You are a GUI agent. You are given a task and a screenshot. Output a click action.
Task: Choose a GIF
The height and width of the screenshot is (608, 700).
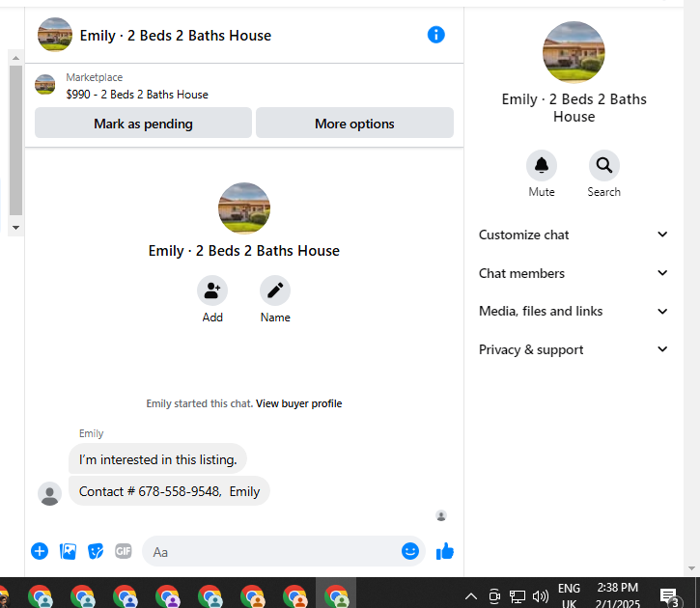[124, 551]
